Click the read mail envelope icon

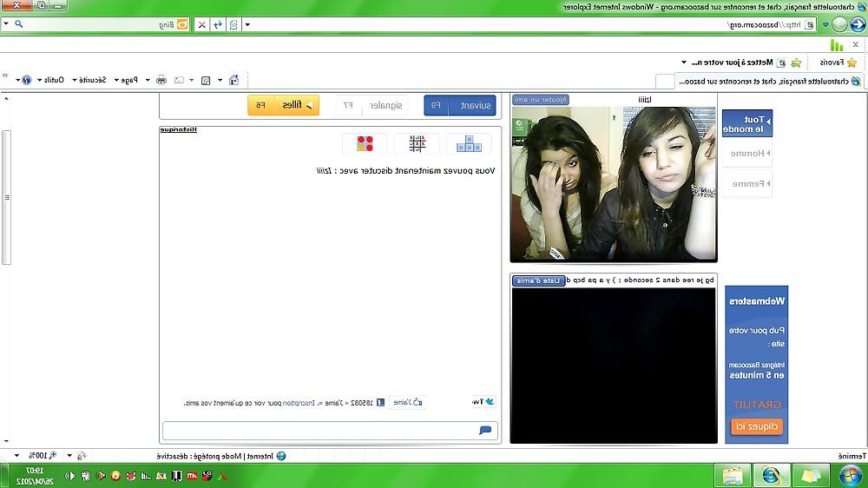[180, 80]
